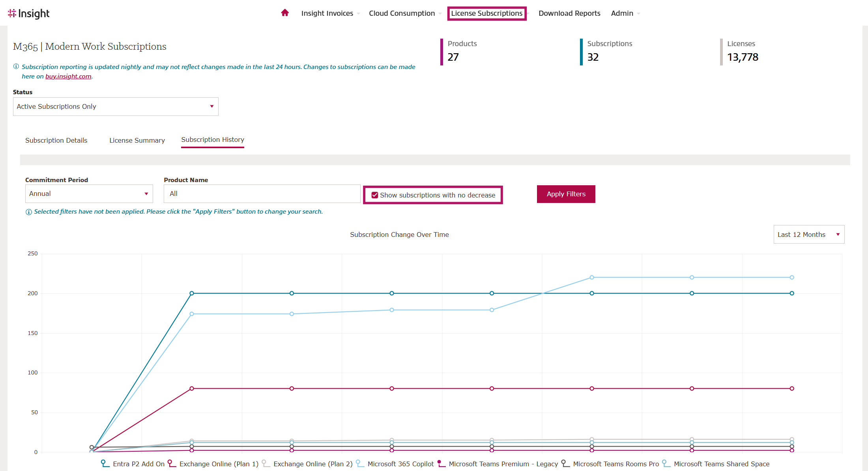Click the 250 y-axis label
868x471 pixels.
coord(33,253)
